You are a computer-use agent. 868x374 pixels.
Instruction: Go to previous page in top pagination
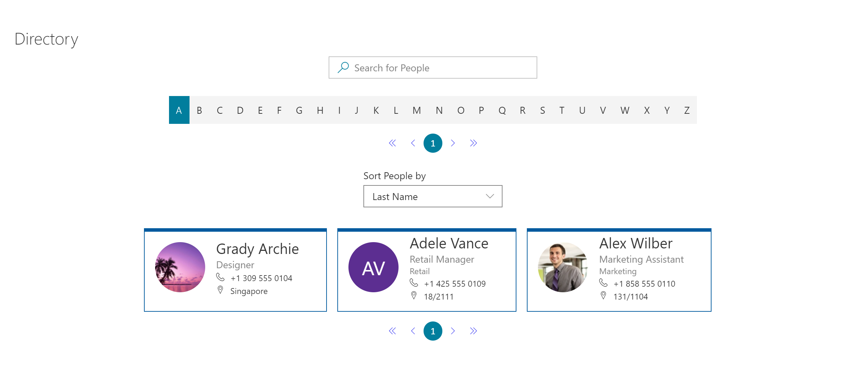click(413, 143)
